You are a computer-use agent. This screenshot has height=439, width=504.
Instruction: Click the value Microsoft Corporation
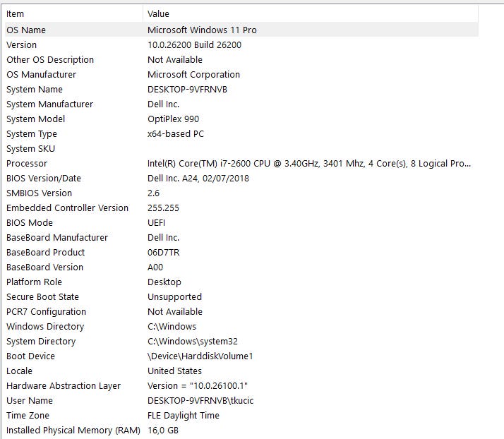point(193,75)
